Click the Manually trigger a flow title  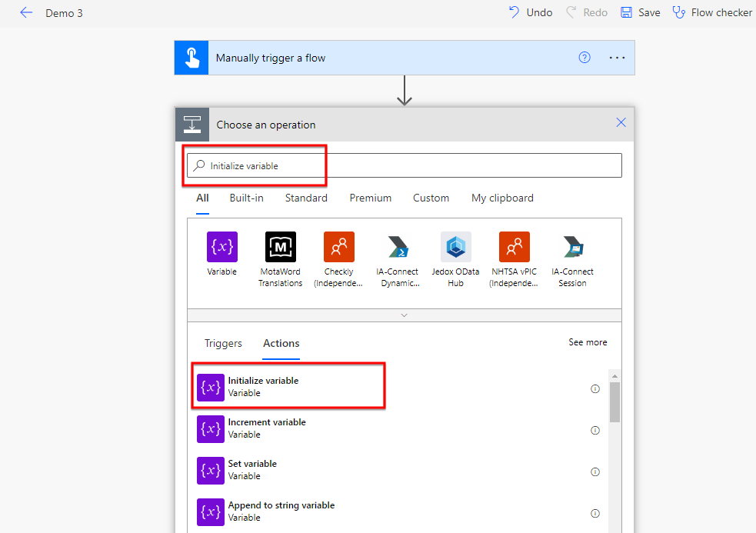tap(271, 58)
